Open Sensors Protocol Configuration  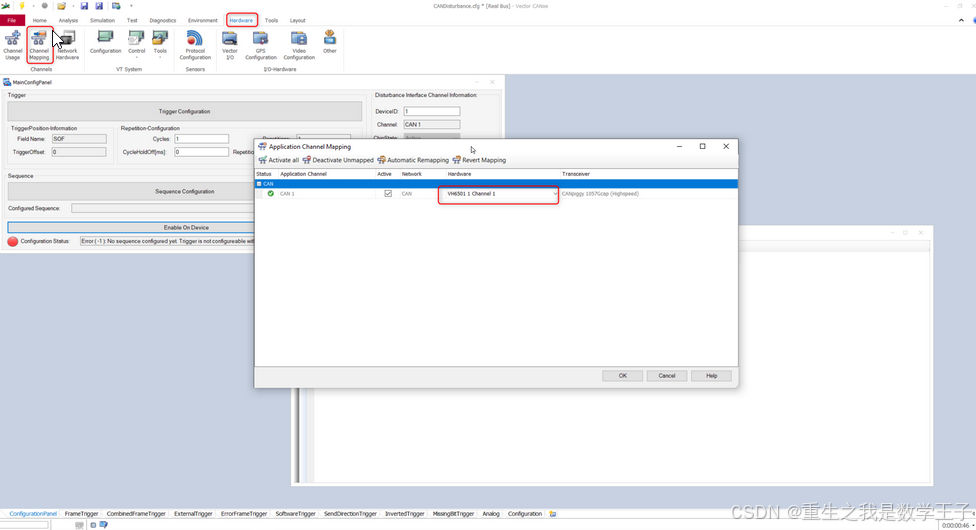point(195,45)
